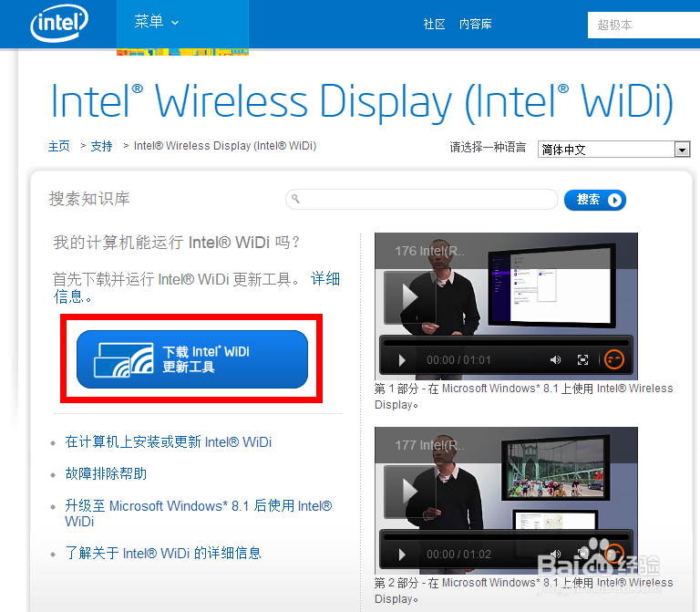Open 了解关于 Intel WiDi 的详细信息 link
Viewport: 700px width, 612px height.
(163, 553)
